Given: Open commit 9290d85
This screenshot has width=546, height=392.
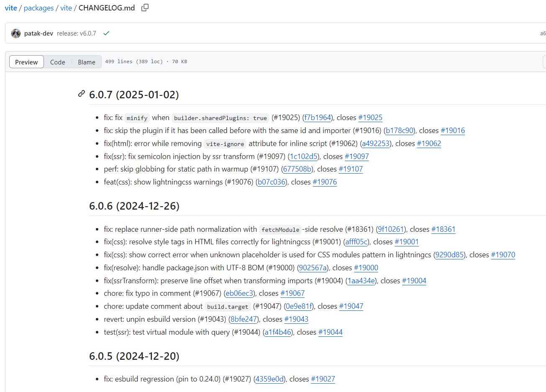Looking at the screenshot, I should pos(450,255).
